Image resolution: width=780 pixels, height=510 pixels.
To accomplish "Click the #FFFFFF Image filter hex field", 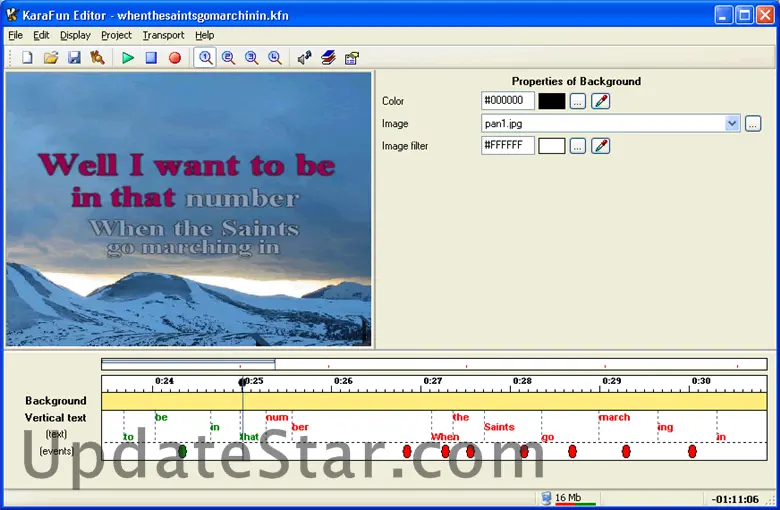I will tap(508, 146).
